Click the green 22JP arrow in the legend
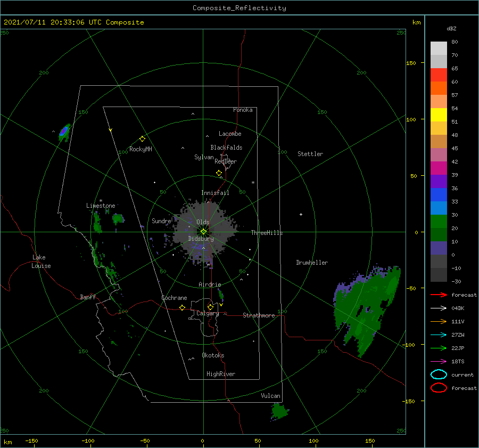The image size is (479, 448). [439, 348]
